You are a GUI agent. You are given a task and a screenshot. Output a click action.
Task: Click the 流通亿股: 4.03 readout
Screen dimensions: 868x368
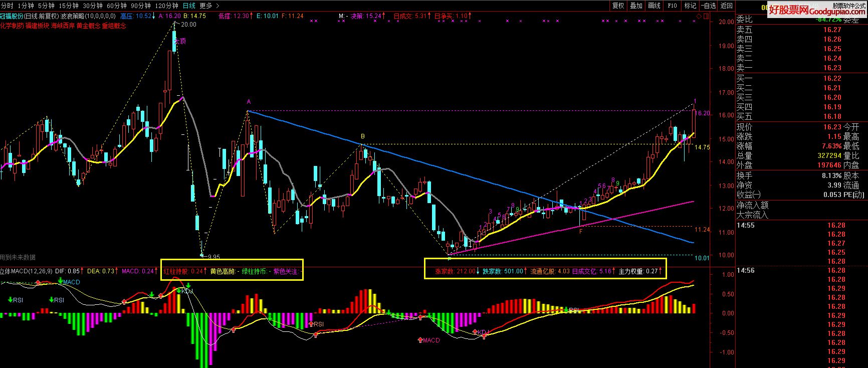550,271
